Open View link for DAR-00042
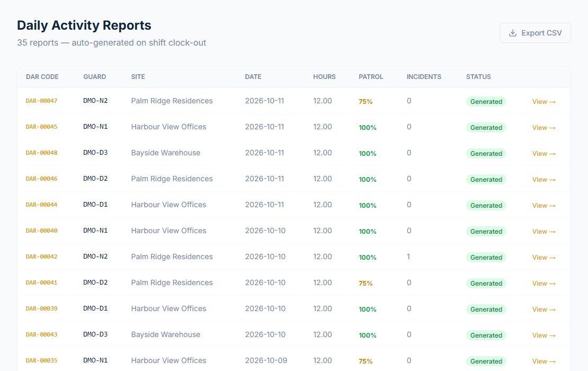588x371 pixels. click(x=544, y=258)
